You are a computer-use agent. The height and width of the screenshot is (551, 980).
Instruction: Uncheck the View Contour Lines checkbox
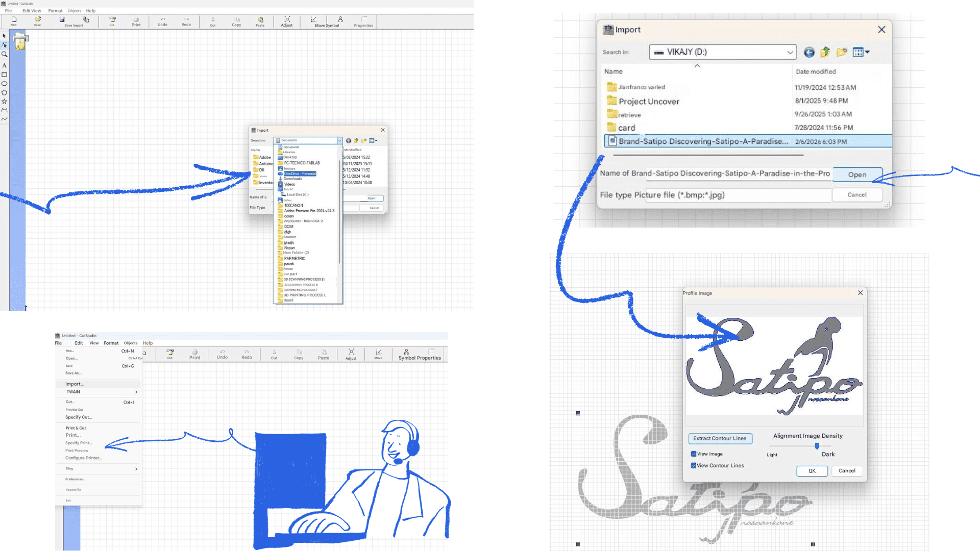pyautogui.click(x=694, y=465)
